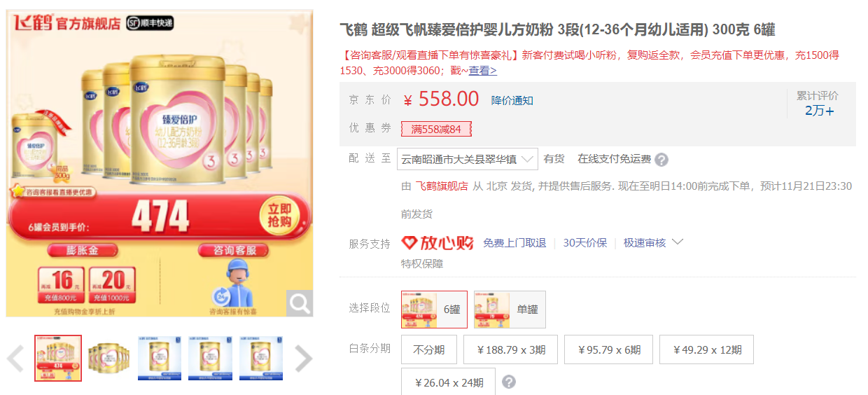Open delivery address dropdown 云南昭通市大关县翠华镇
Viewport: 868px width, 395px height.
pyautogui.click(x=468, y=160)
